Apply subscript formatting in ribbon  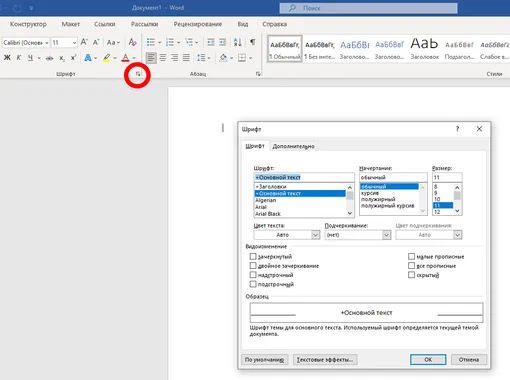click(62, 58)
